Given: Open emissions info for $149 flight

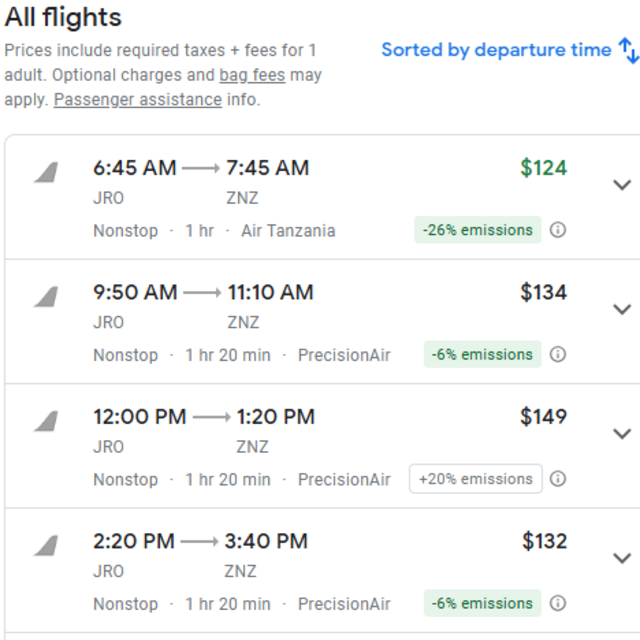Looking at the screenshot, I should [x=558, y=478].
